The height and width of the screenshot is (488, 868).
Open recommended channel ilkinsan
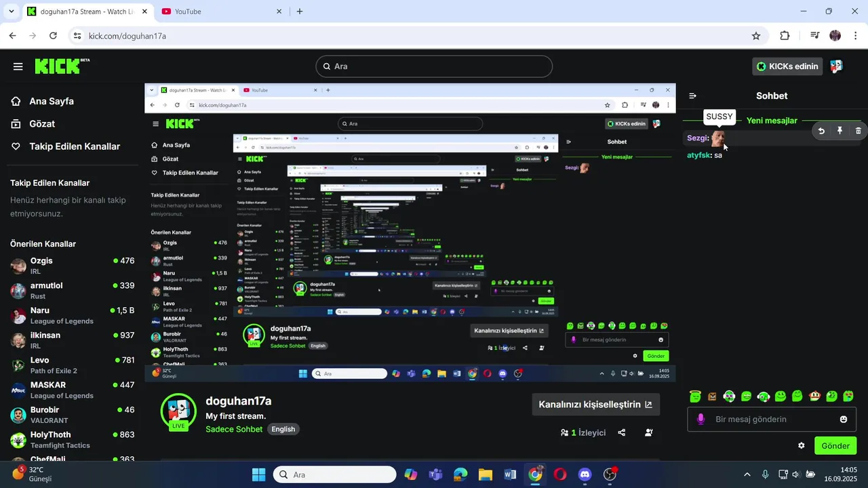tap(72, 340)
